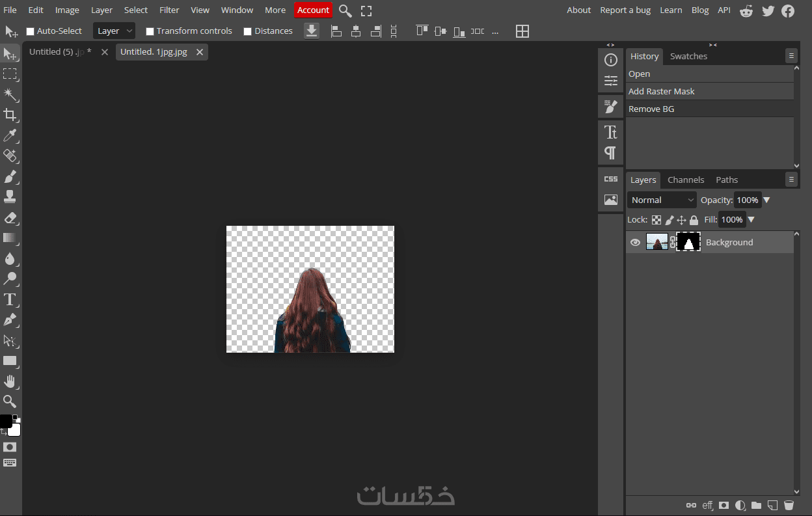Toggle lock all padlock icon
Viewport: 812px width, 516px height.
point(694,220)
